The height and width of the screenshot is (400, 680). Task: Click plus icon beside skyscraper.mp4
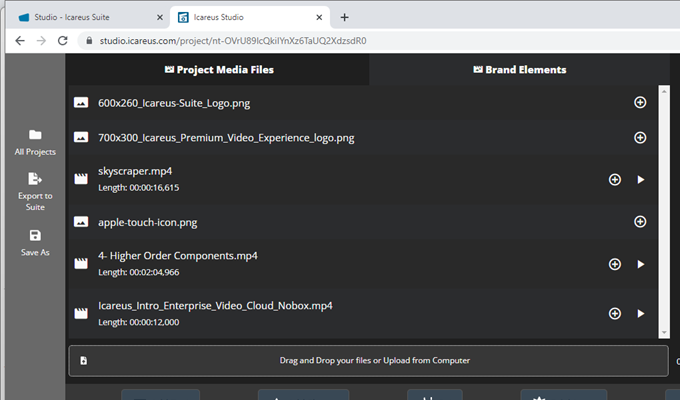[615, 179]
